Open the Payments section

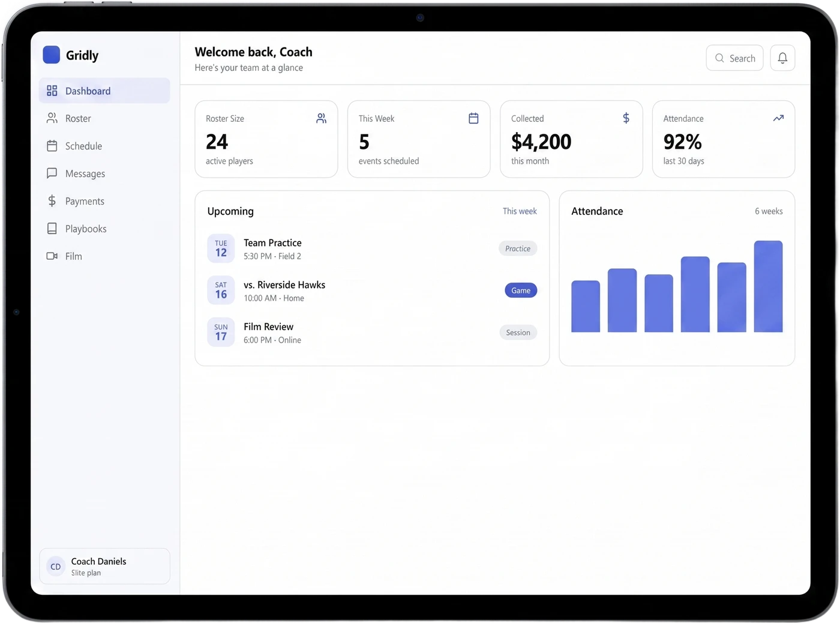click(x=104, y=201)
